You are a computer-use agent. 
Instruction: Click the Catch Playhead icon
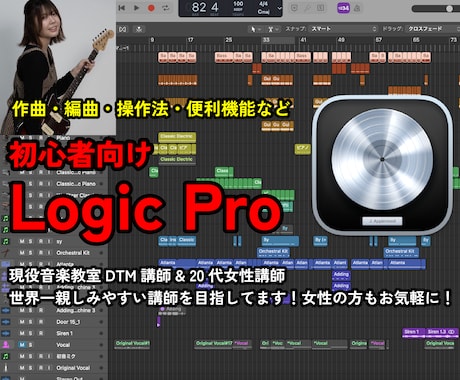pos(139,29)
